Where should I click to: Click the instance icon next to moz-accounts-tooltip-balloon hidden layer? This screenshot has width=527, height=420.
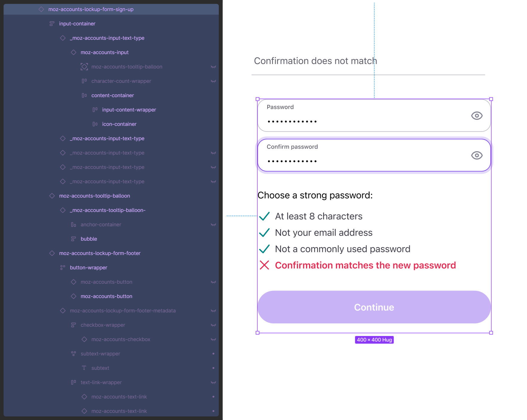click(x=84, y=67)
